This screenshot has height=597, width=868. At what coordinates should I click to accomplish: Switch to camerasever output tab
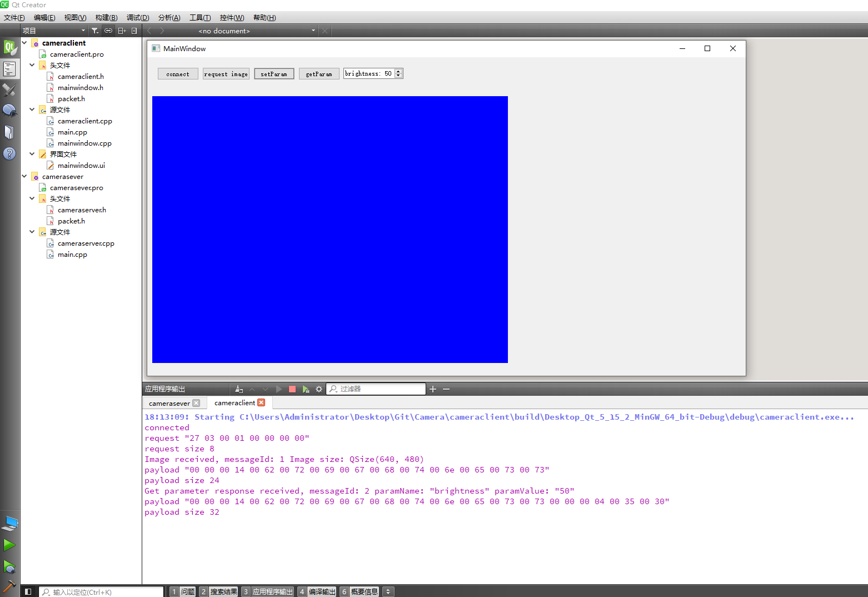tap(169, 403)
